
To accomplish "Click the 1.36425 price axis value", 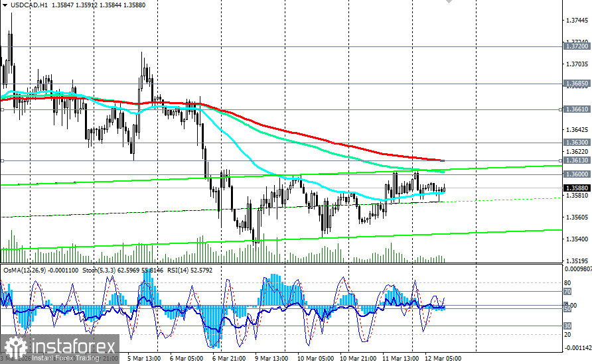I will tap(577, 130).
